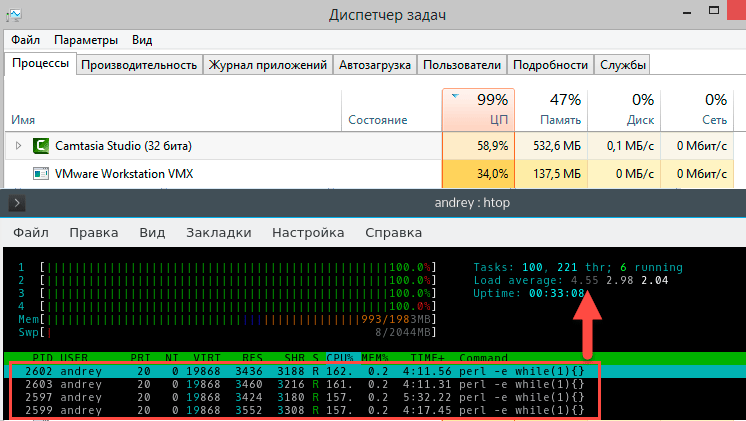Click the 34,0% CPU cell for VMware
The width and height of the screenshot is (746, 421).
479,174
